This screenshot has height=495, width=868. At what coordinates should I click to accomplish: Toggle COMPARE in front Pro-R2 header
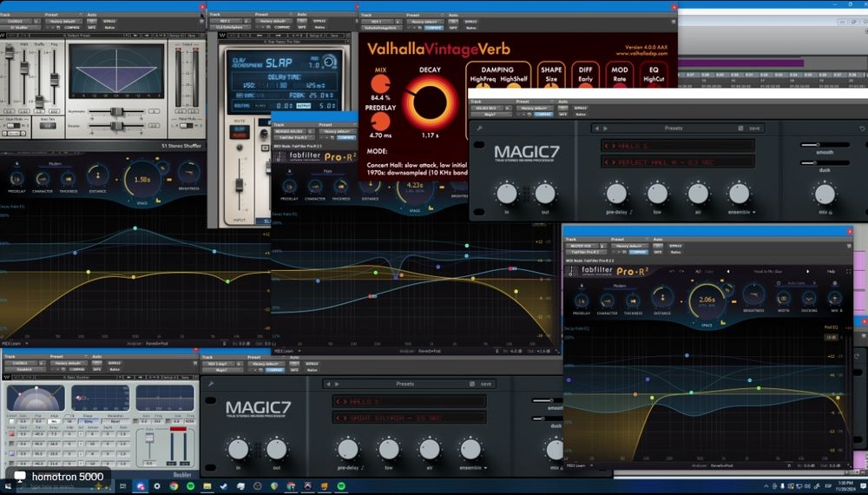click(x=638, y=252)
